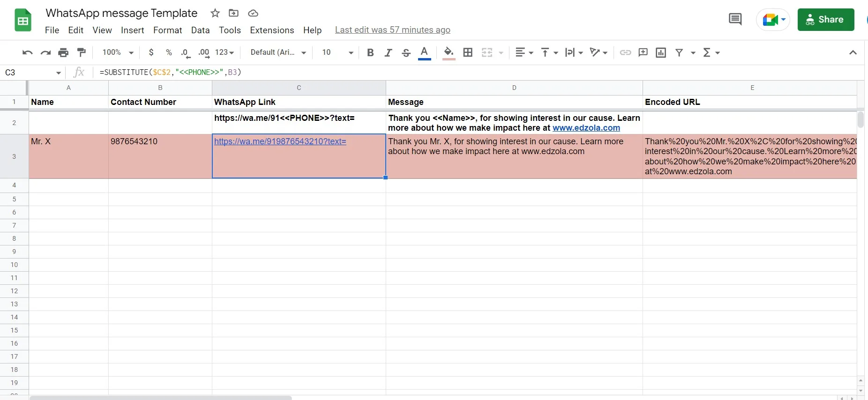Open the Data menu

point(200,30)
